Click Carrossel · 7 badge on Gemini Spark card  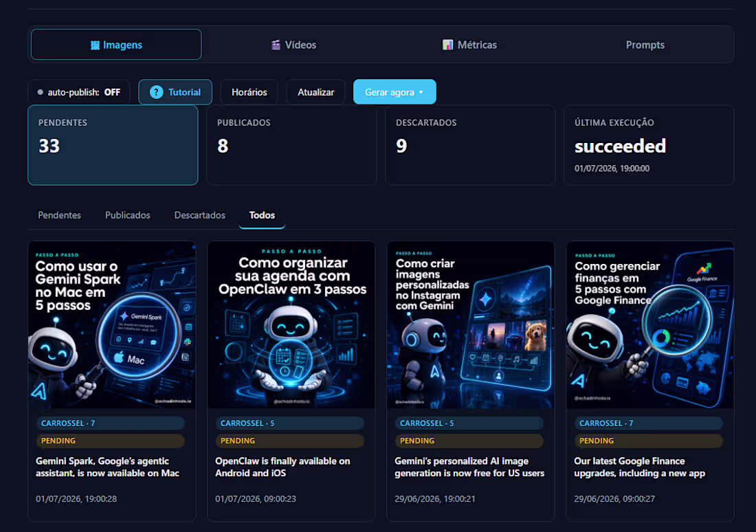[x=111, y=423]
